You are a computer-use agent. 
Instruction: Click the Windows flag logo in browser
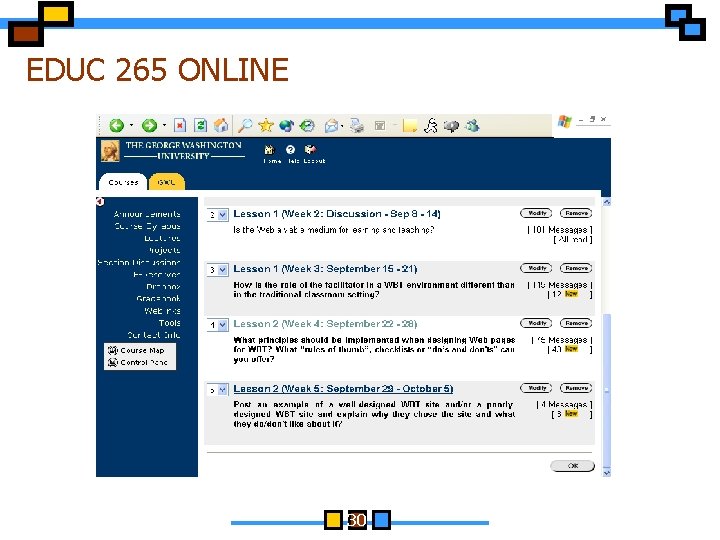(565, 122)
